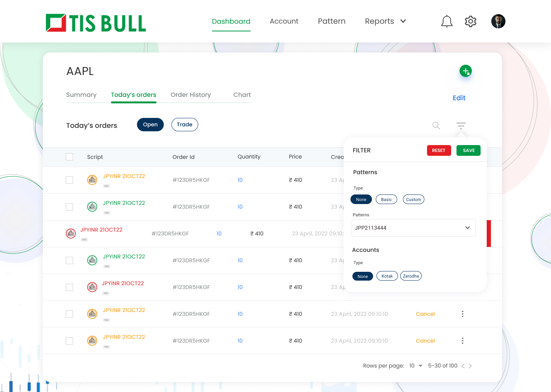Click the red RESET filter button
Viewport: 551px width, 392px height.
(x=439, y=150)
